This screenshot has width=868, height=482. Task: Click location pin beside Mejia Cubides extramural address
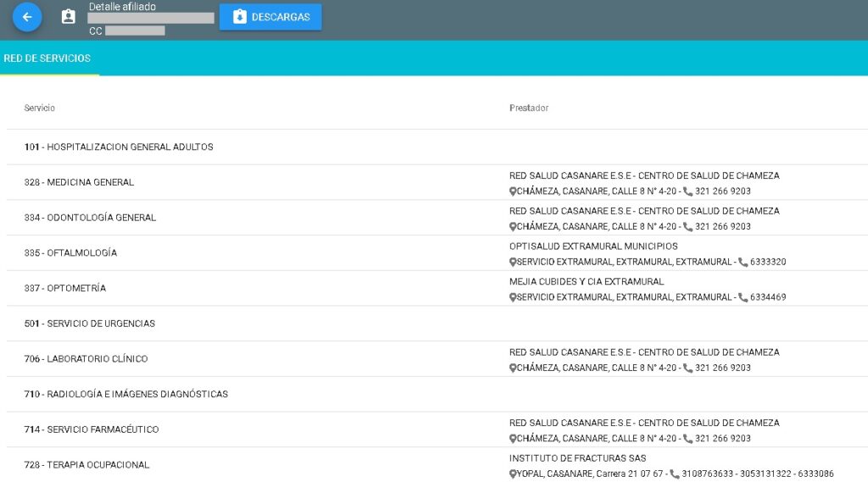513,297
